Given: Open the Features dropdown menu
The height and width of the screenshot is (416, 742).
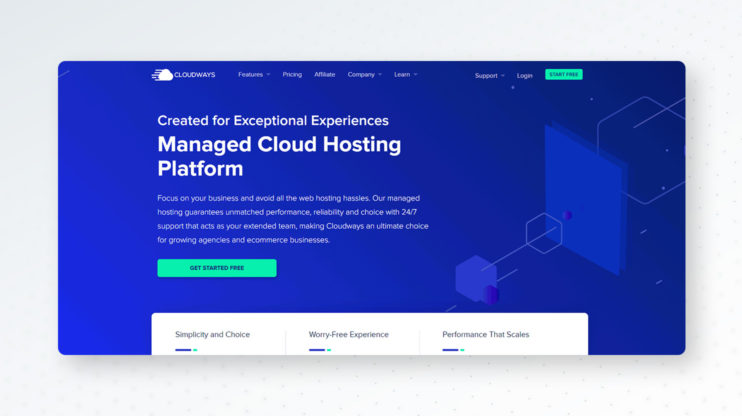Looking at the screenshot, I should pyautogui.click(x=254, y=75).
